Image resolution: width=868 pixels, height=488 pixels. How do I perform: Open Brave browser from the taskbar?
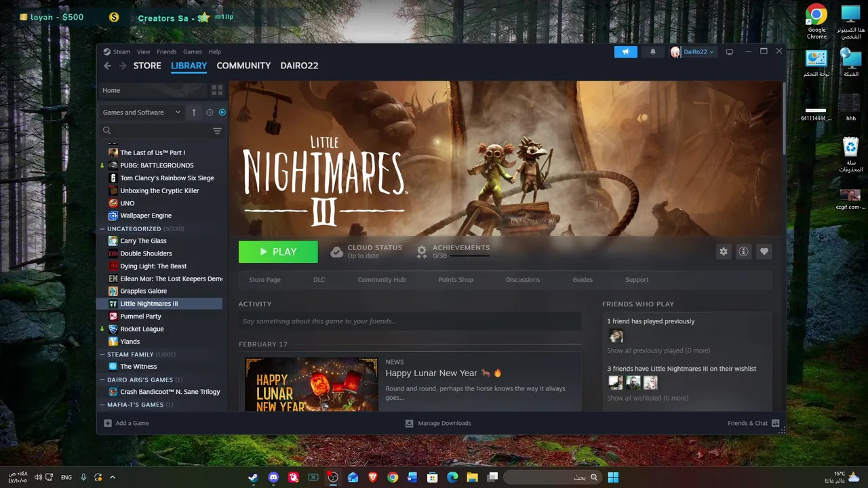[372, 477]
